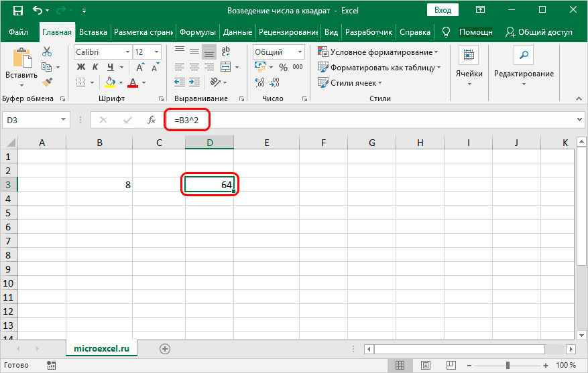The width and height of the screenshot is (588, 373).
Task: Toggle italic (К) formatting
Action: tap(95, 67)
